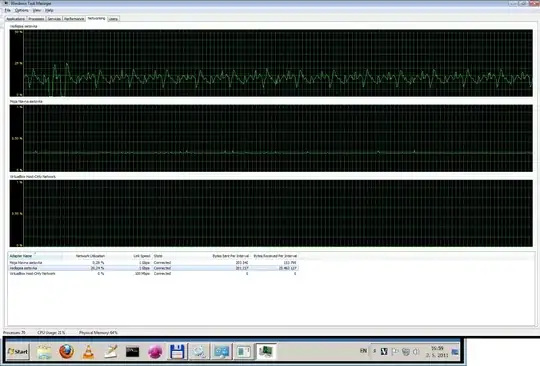Open the blue monitor network taskbar icon

221,352
